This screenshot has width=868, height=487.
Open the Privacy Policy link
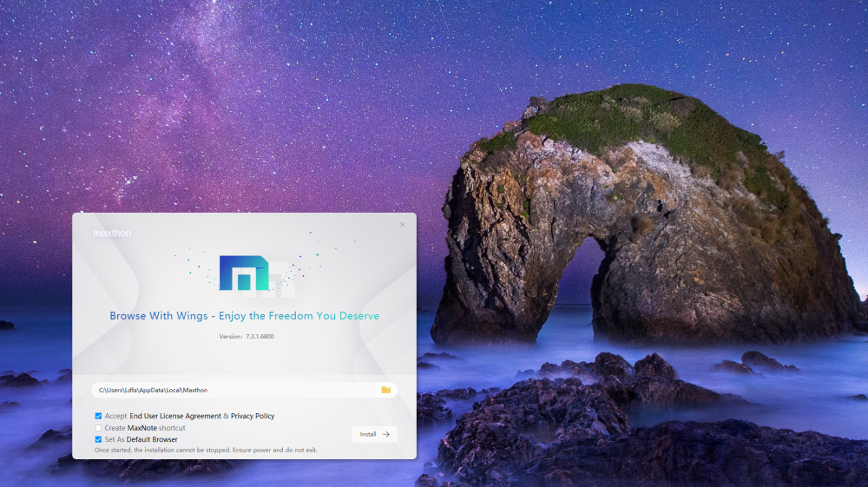tap(253, 416)
